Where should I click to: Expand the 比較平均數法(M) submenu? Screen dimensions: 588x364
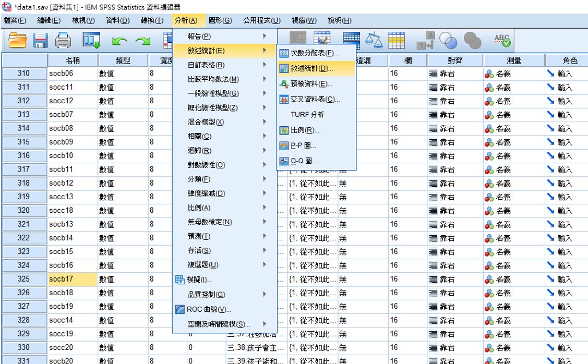[213, 79]
